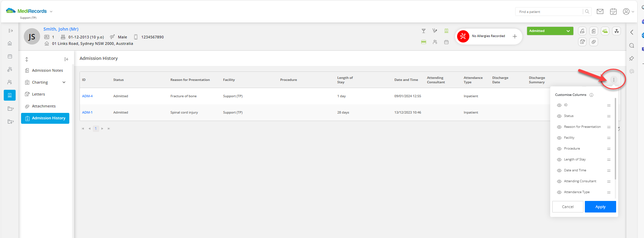The width and height of the screenshot is (644, 238).
Task: Click the reorder handle for Facility column
Action: pos(609,138)
